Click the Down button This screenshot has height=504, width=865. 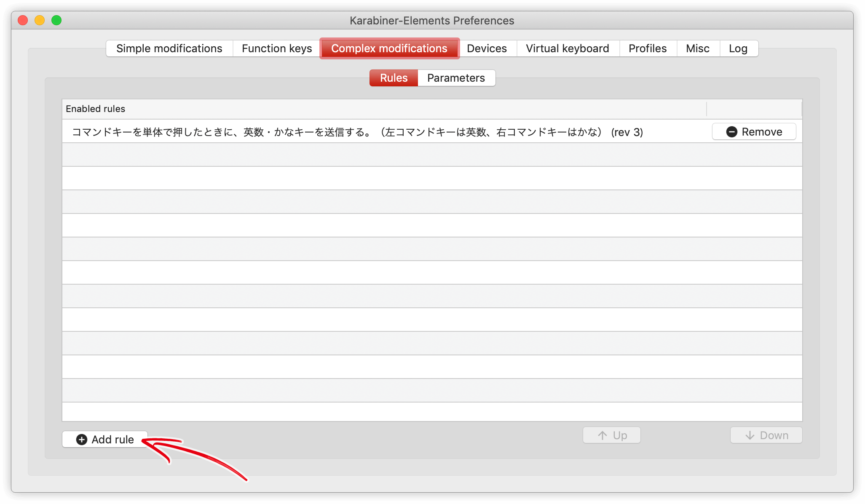pyautogui.click(x=766, y=435)
